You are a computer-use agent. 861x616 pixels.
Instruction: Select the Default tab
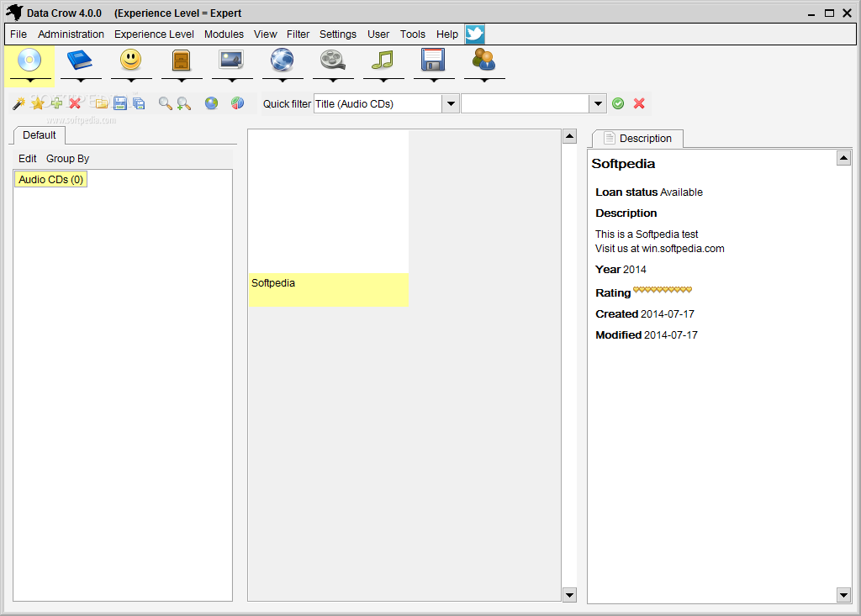(39, 135)
